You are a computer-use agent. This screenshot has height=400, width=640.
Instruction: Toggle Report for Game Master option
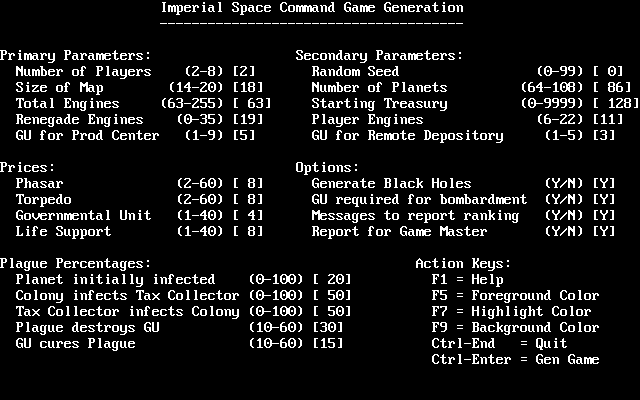[604, 232]
